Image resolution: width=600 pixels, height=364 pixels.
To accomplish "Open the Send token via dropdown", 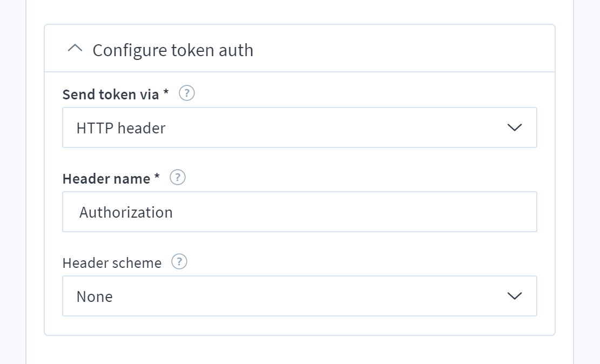I will pyautogui.click(x=300, y=127).
